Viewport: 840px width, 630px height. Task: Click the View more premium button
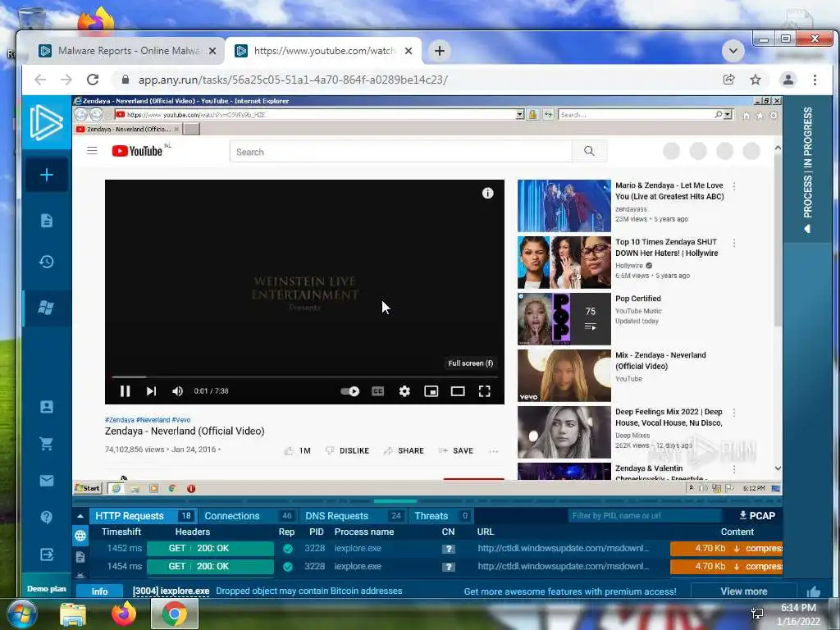[743, 591]
